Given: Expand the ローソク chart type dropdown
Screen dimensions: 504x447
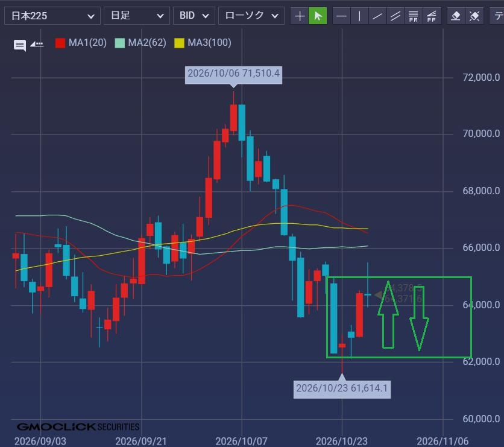Looking at the screenshot, I should pyautogui.click(x=251, y=16).
